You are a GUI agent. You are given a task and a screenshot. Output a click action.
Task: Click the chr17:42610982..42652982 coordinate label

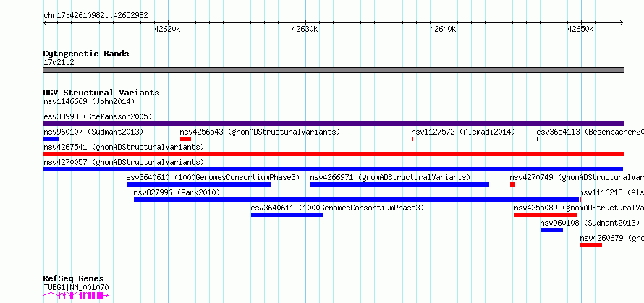click(96, 16)
